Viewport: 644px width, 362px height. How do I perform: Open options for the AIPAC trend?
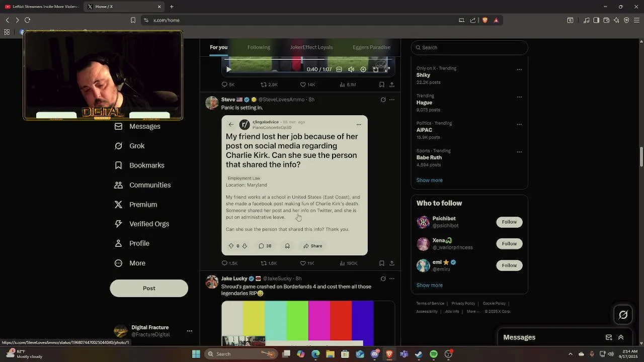click(519, 124)
